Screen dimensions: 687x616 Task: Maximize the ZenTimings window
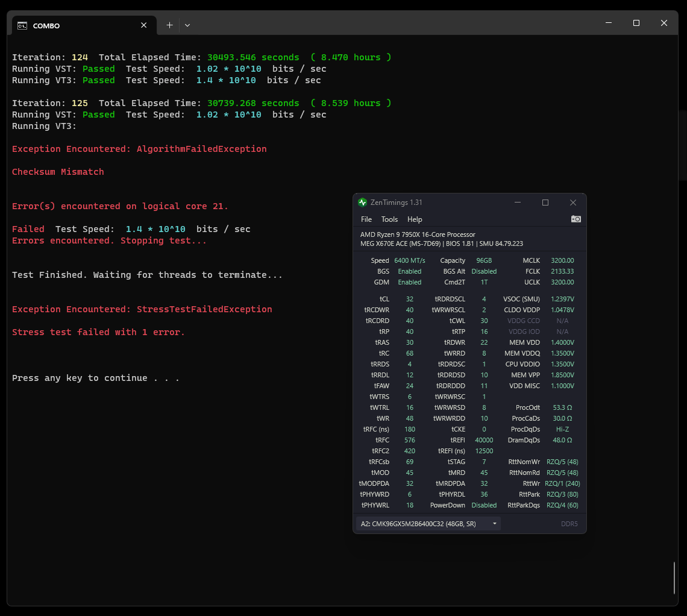pyautogui.click(x=545, y=203)
